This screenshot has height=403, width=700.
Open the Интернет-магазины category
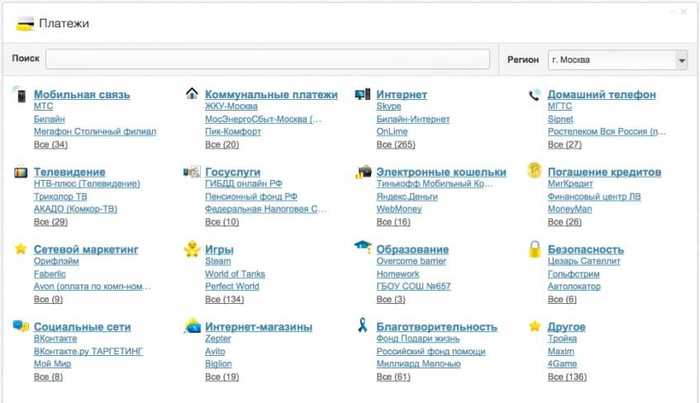coord(258,327)
